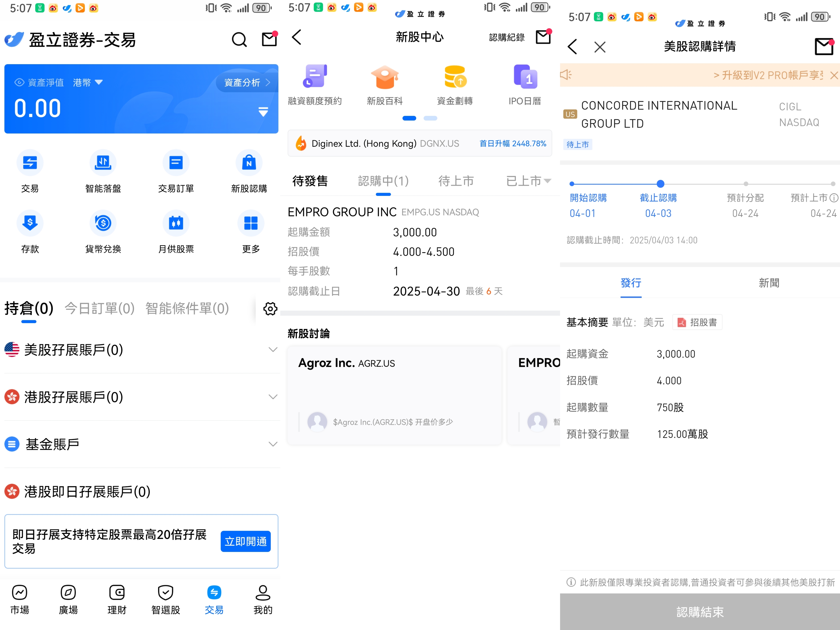Expand asset card details triangle

coord(263,112)
